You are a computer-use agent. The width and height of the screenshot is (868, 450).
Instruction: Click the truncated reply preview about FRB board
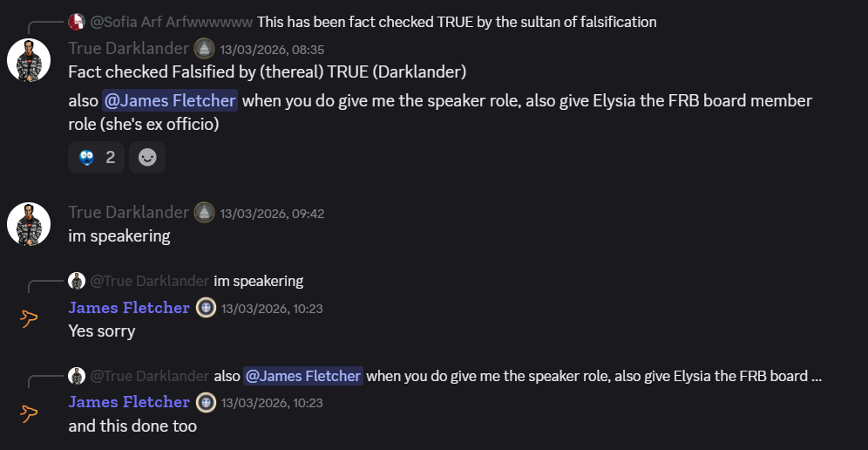(x=593, y=376)
